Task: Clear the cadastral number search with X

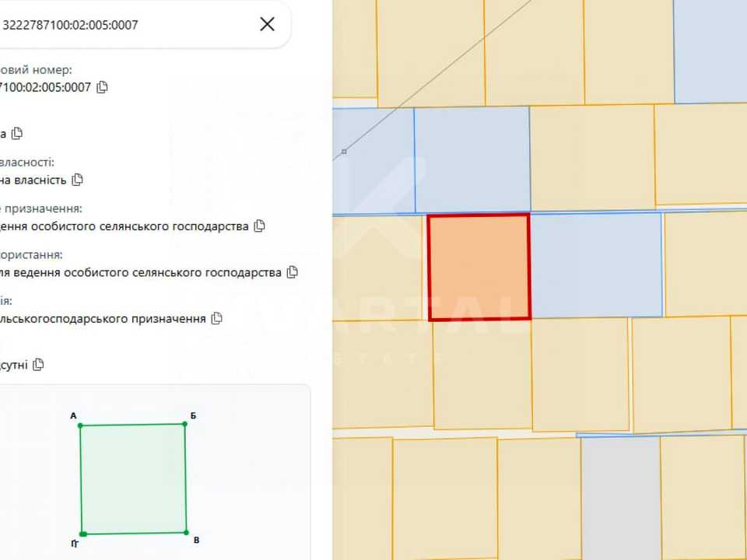Action: pos(267,24)
